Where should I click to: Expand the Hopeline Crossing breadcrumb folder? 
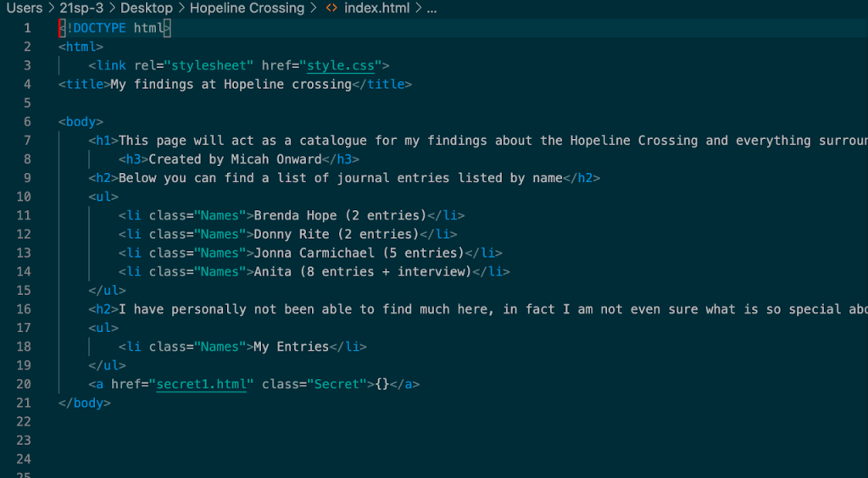246,8
